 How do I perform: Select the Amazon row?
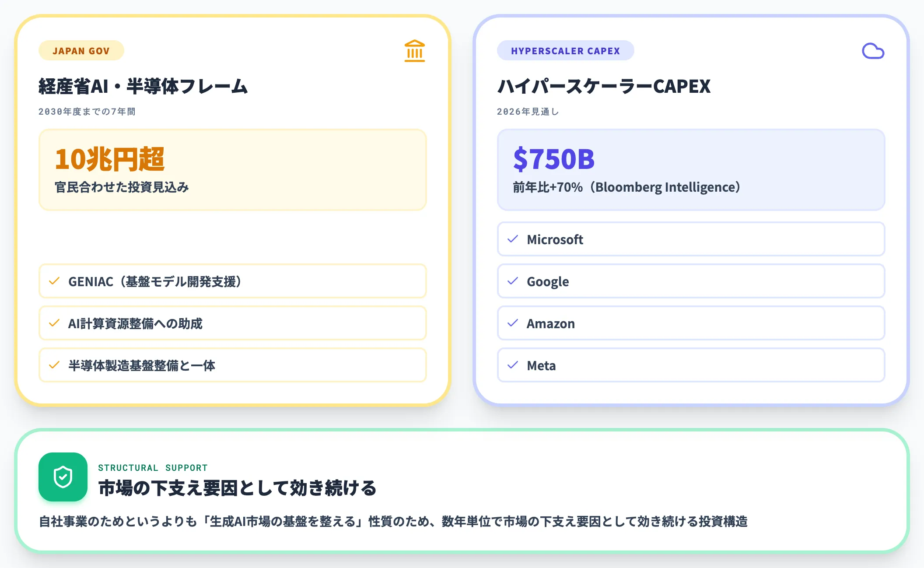tap(691, 323)
